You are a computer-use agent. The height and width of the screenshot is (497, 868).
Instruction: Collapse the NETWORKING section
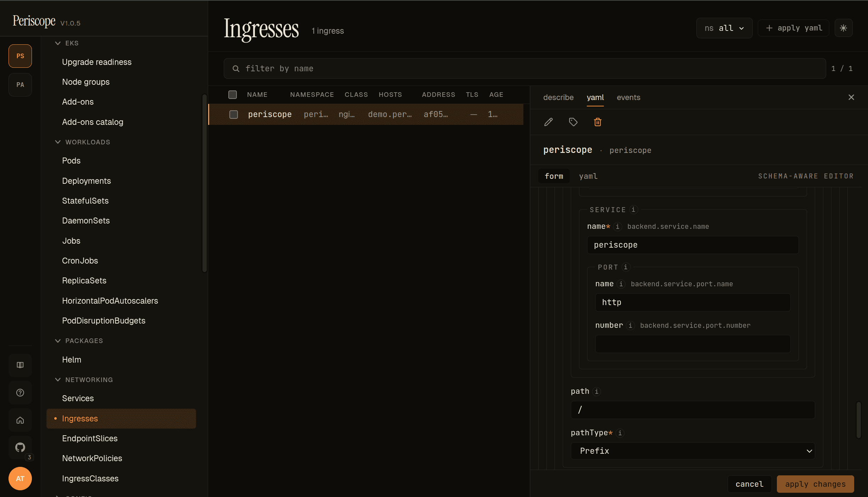(84, 380)
